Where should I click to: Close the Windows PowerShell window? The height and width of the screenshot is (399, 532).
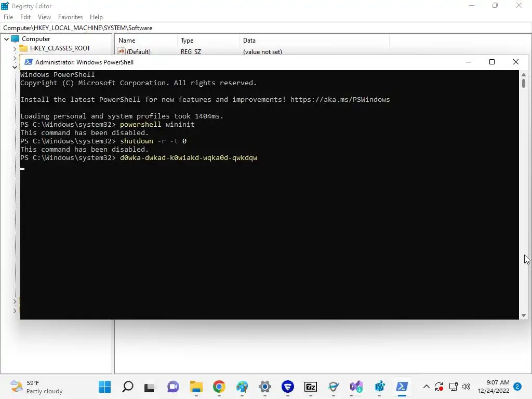(x=516, y=62)
